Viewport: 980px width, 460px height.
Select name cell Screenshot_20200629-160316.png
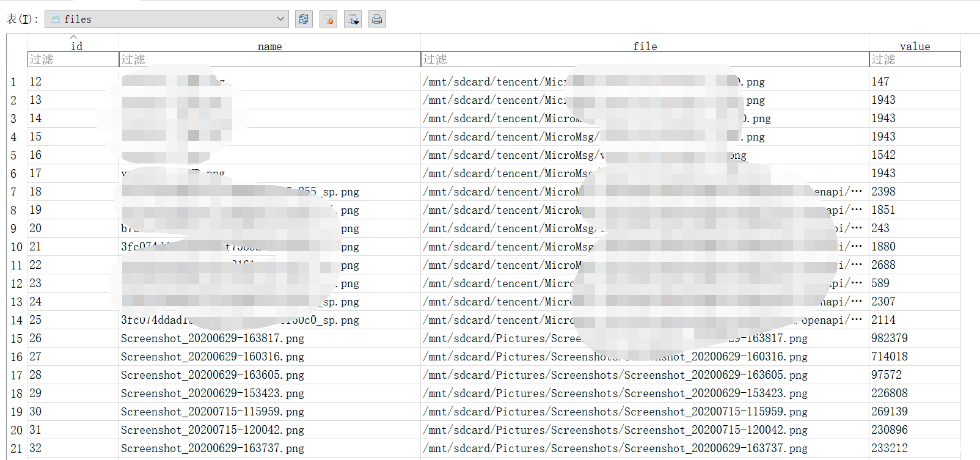270,357
